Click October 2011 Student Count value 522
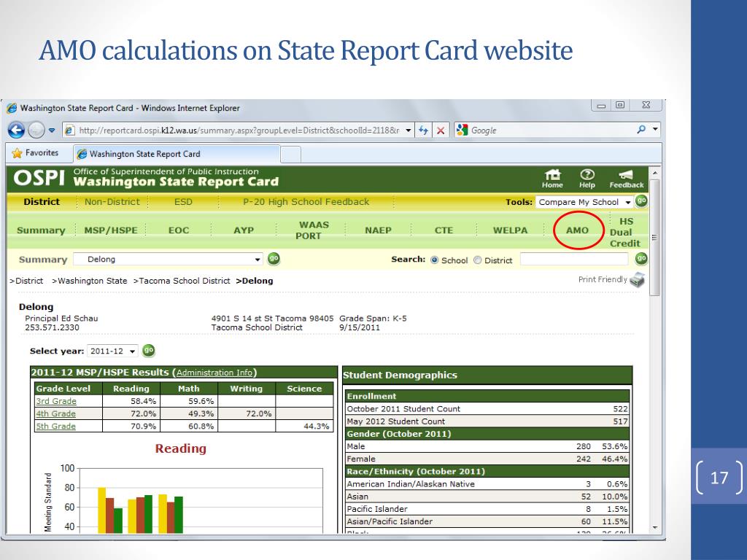Image resolution: width=747 pixels, height=560 pixels. 620,408
